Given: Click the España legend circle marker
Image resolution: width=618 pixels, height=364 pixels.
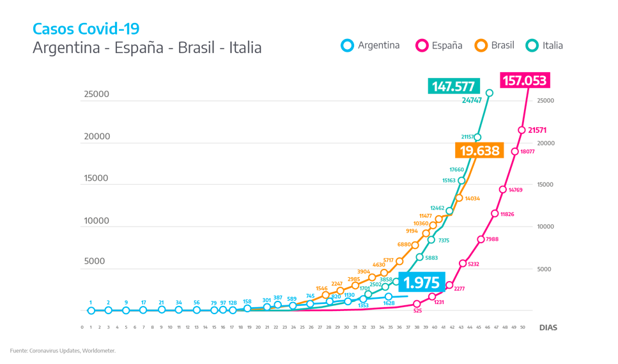Looking at the screenshot, I should point(422,45).
